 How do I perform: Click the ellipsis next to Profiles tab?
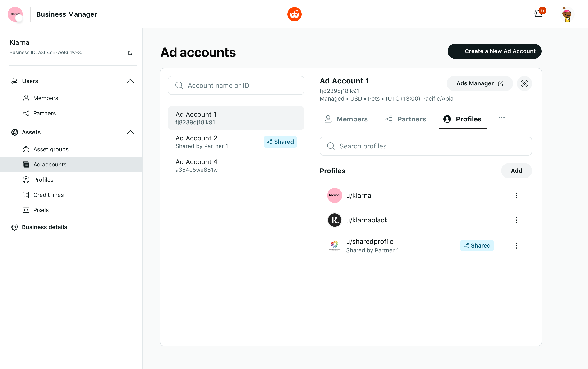(501, 118)
